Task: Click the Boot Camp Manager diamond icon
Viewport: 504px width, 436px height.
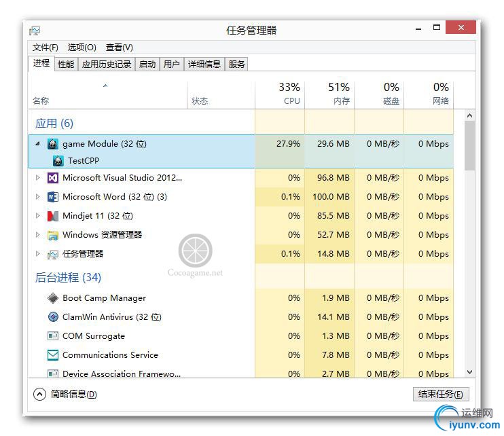Action: point(53,298)
